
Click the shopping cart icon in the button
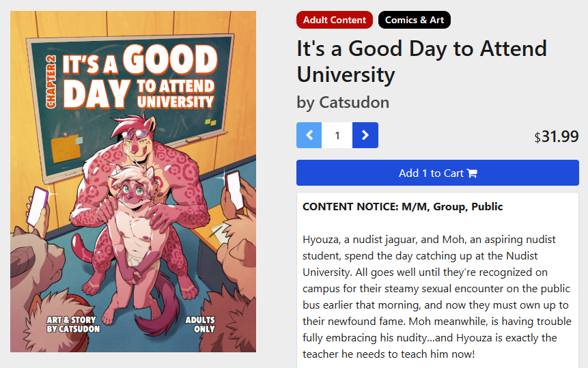(471, 173)
